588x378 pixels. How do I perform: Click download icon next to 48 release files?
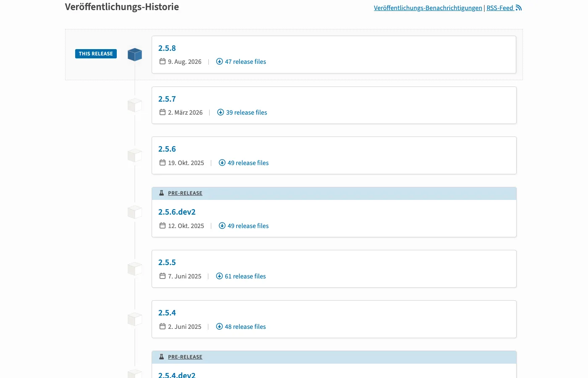[219, 326]
